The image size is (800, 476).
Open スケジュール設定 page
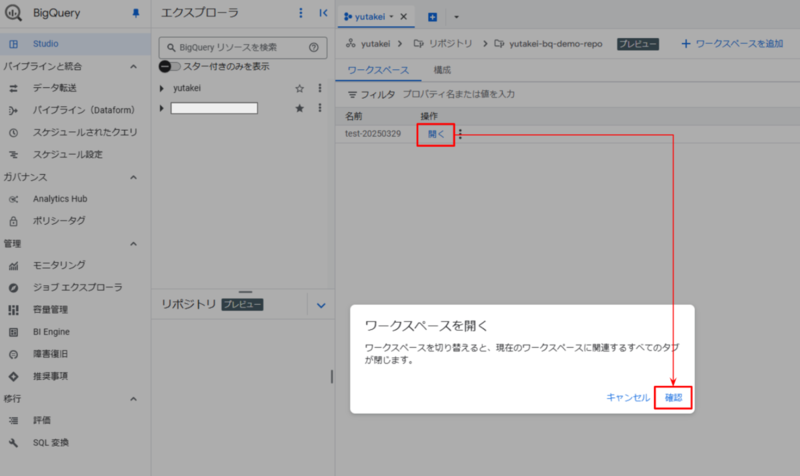[67, 154]
